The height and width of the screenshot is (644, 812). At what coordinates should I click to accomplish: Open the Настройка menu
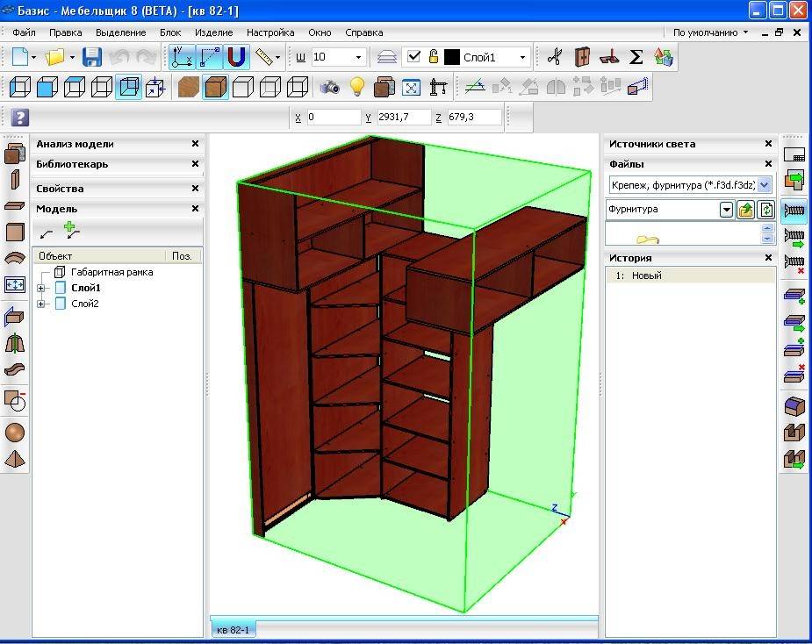click(x=270, y=32)
